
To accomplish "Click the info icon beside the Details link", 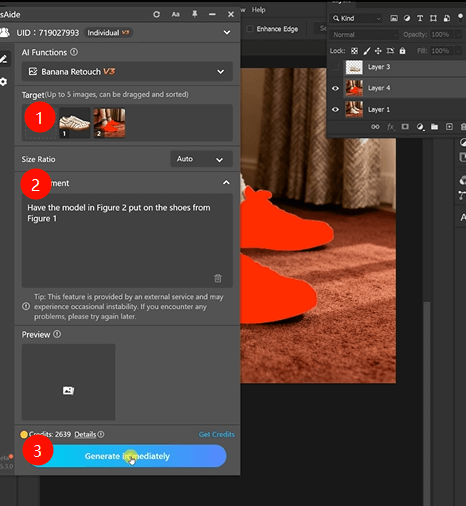I will (x=101, y=434).
